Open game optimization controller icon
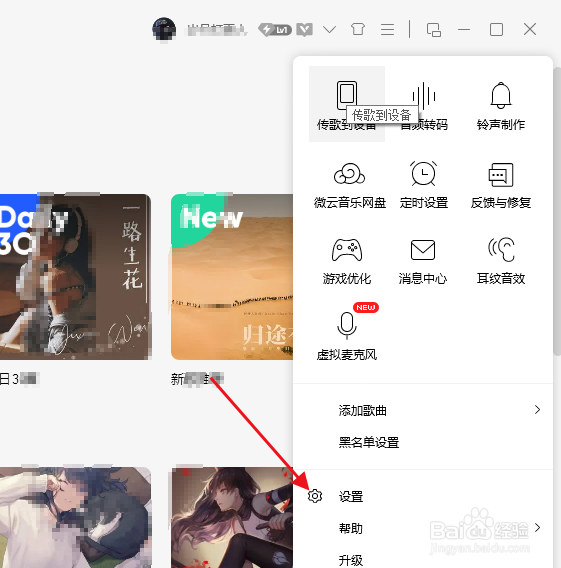The image size is (561, 568). click(x=347, y=250)
